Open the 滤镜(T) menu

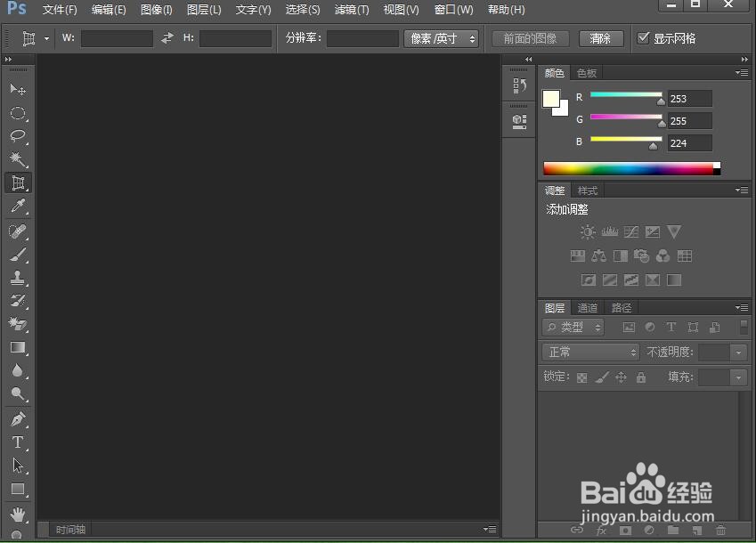click(x=352, y=10)
